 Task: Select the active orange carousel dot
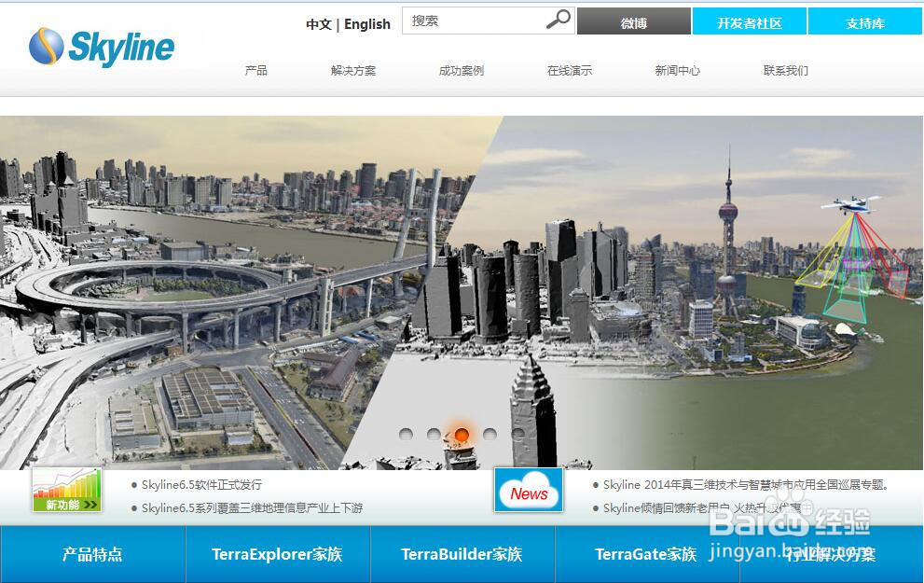(x=462, y=435)
